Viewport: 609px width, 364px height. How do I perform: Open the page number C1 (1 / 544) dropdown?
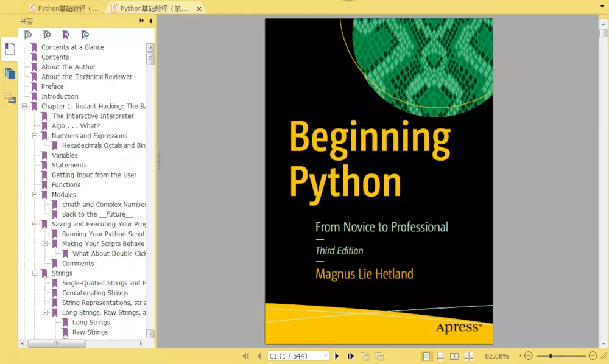click(326, 355)
